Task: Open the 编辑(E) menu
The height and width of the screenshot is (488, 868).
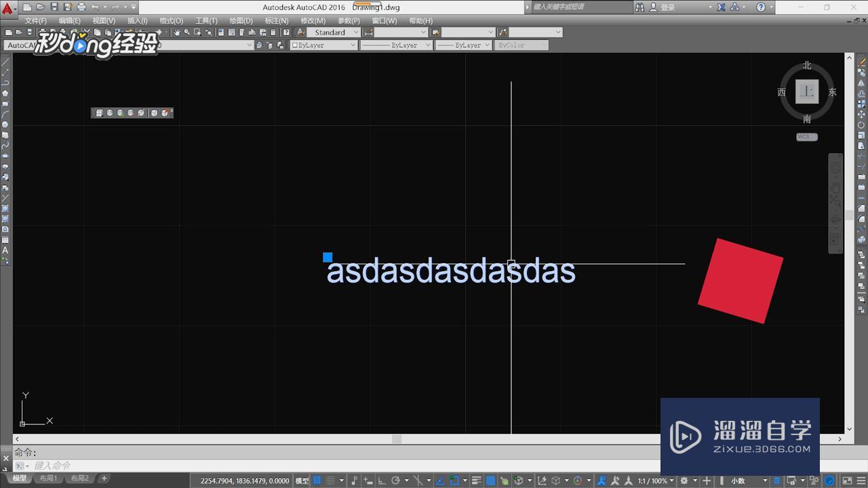Action: [x=69, y=21]
